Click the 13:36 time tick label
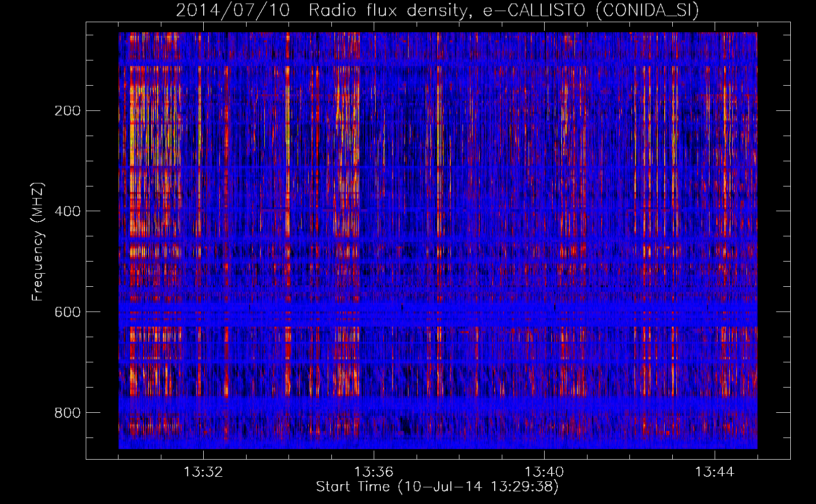The image size is (816, 504). (x=374, y=472)
